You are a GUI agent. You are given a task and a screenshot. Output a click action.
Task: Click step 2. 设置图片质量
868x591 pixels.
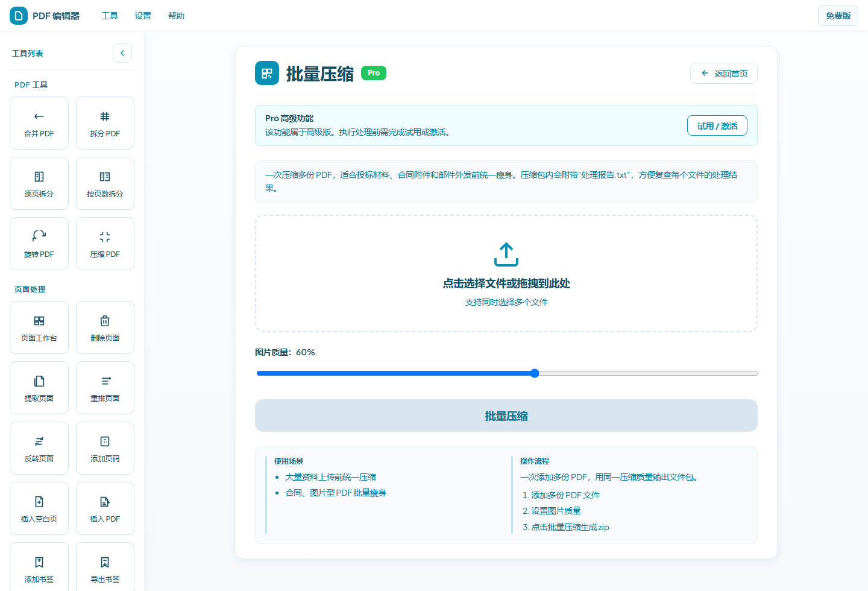552,511
